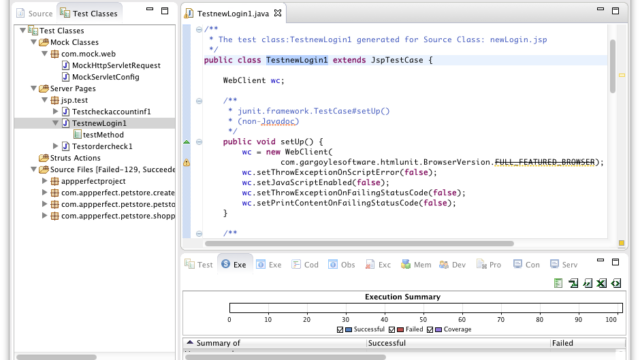640x360 pixels.
Task: Select the testMethod item
Action: [98, 135]
